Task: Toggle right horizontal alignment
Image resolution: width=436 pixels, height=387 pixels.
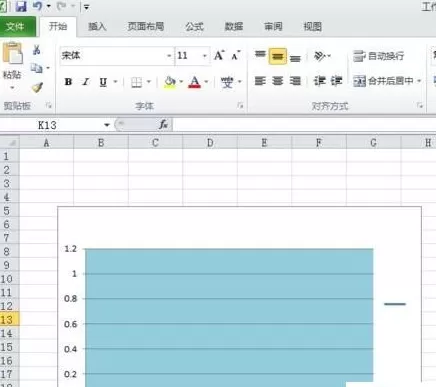Action: (295, 81)
